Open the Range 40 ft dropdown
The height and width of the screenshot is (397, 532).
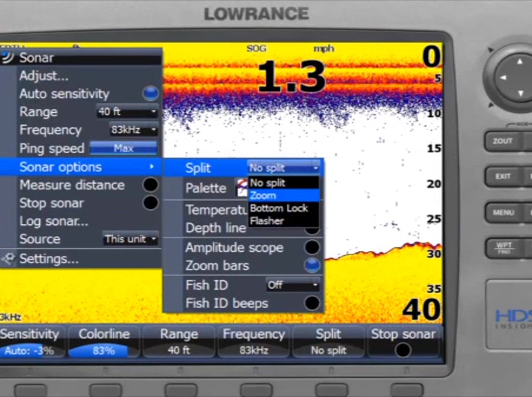point(127,111)
